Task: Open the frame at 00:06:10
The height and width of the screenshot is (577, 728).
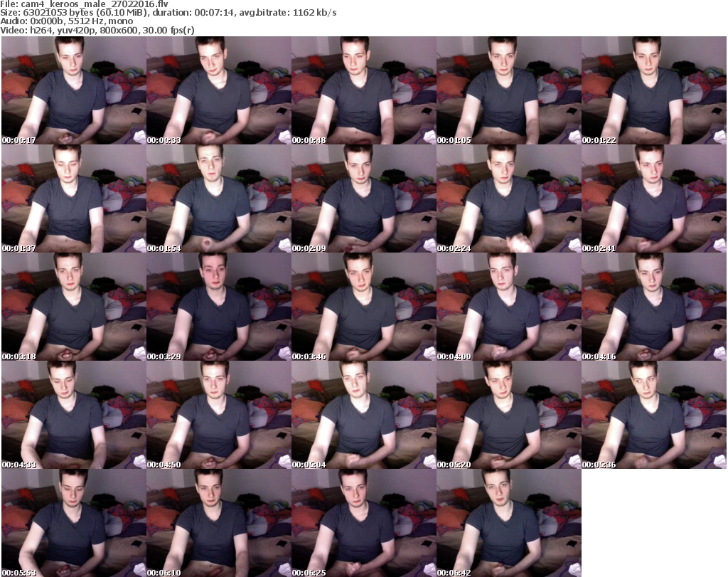Action: [218, 523]
